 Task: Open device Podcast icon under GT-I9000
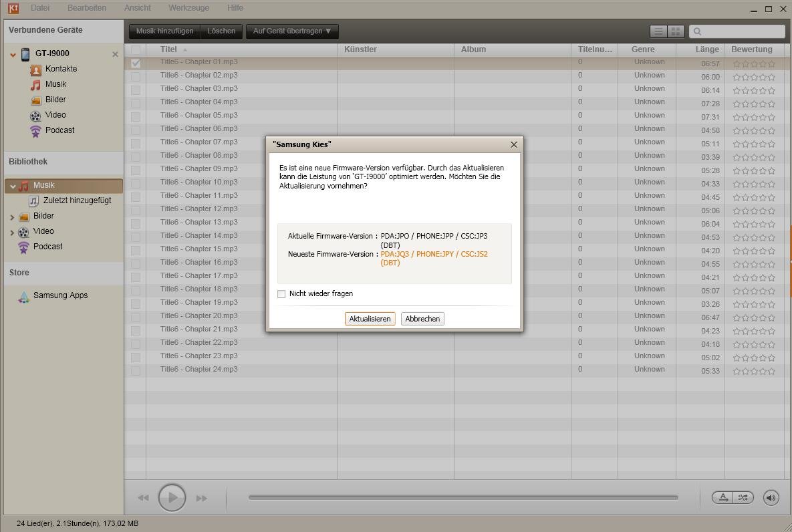point(35,132)
